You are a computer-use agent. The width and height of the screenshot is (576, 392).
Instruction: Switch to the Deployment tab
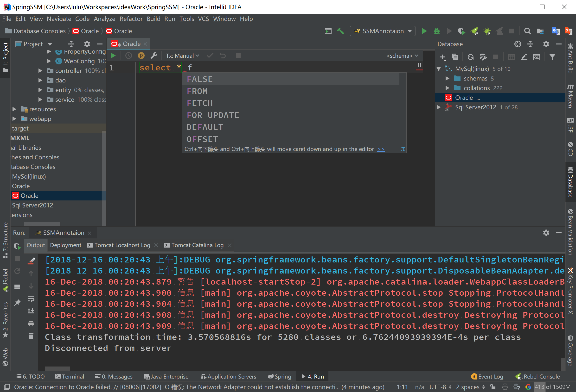(65, 244)
